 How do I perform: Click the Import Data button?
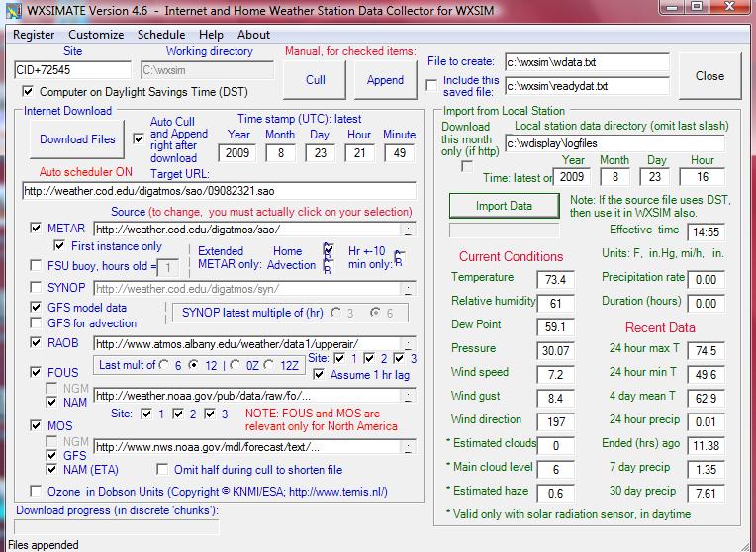point(505,206)
